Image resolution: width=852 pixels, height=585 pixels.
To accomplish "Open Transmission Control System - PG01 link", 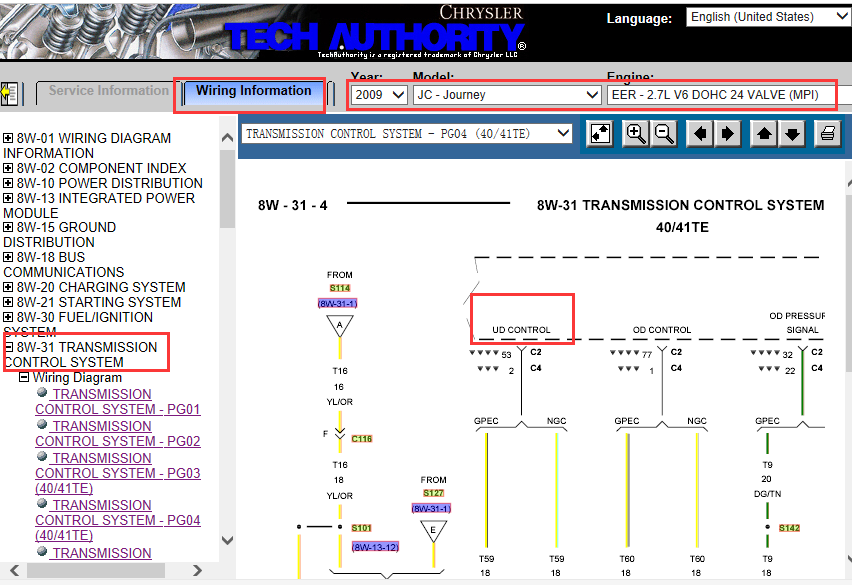I will pyautogui.click(x=118, y=401).
